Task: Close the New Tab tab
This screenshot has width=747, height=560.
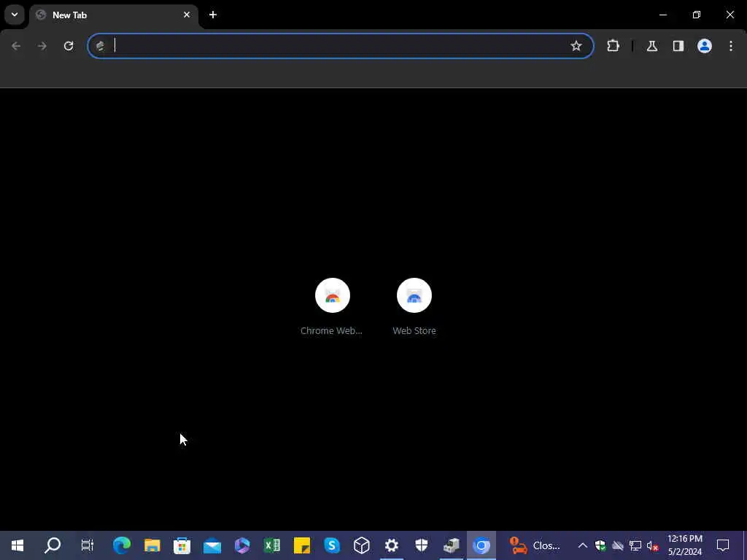Action: point(187,15)
